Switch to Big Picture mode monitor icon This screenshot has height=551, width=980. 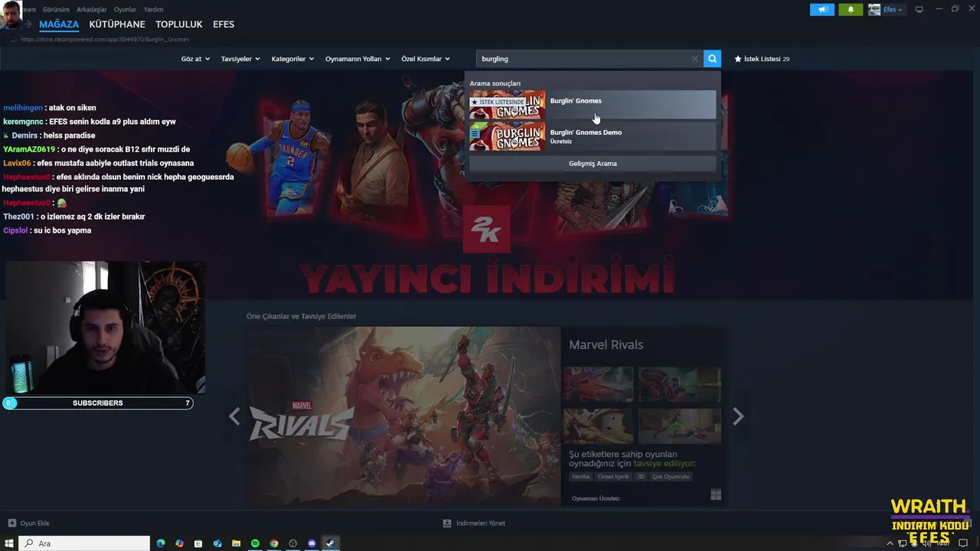tap(919, 9)
